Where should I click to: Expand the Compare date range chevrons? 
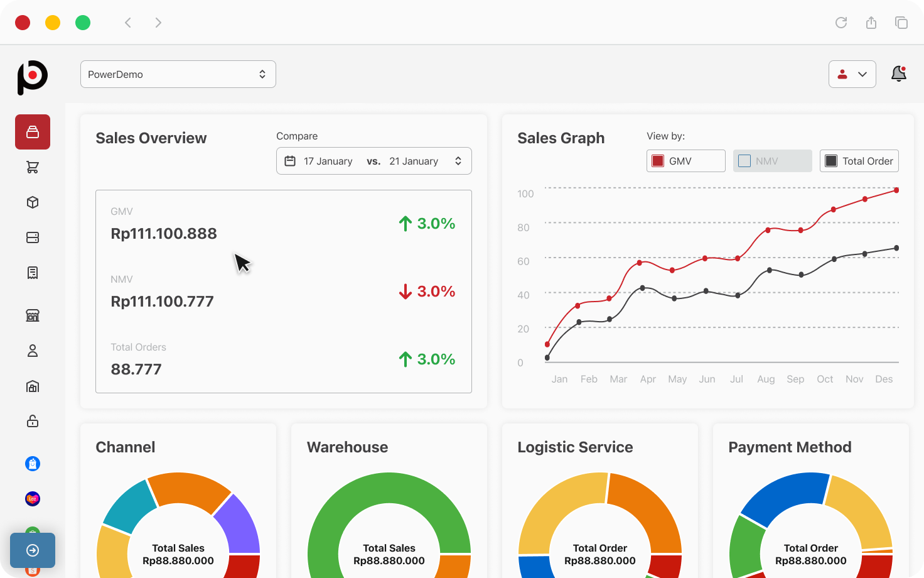coord(458,161)
